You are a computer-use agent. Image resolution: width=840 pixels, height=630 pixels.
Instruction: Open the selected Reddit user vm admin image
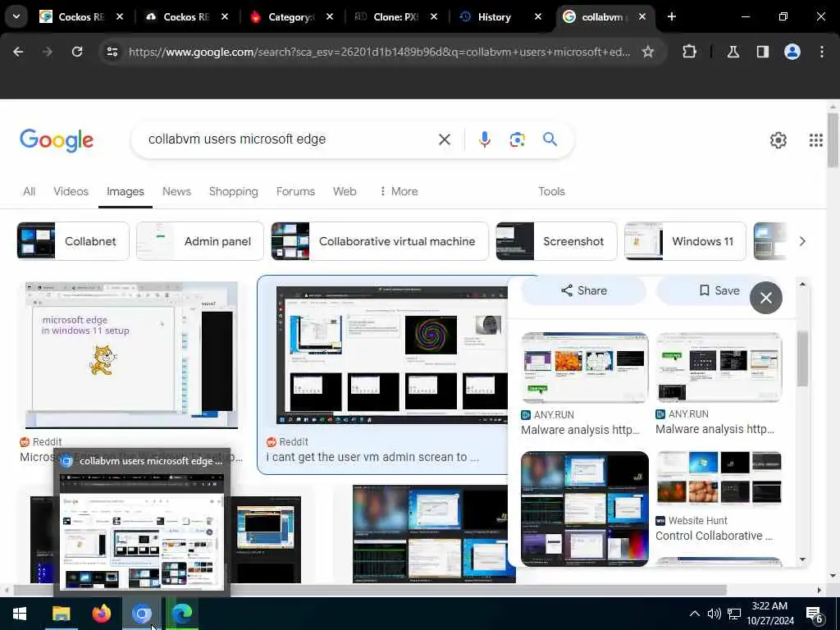392,355
